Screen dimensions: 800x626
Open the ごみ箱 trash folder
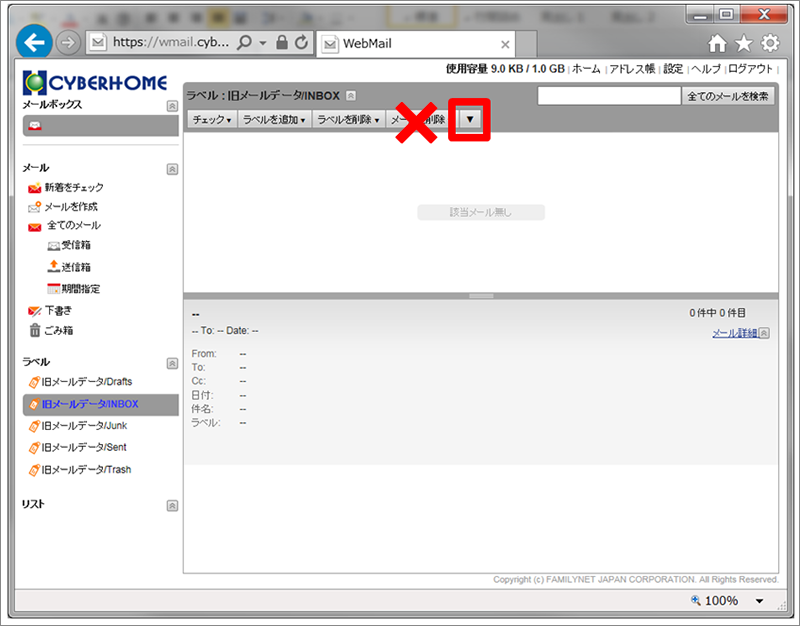pyautogui.click(x=58, y=331)
